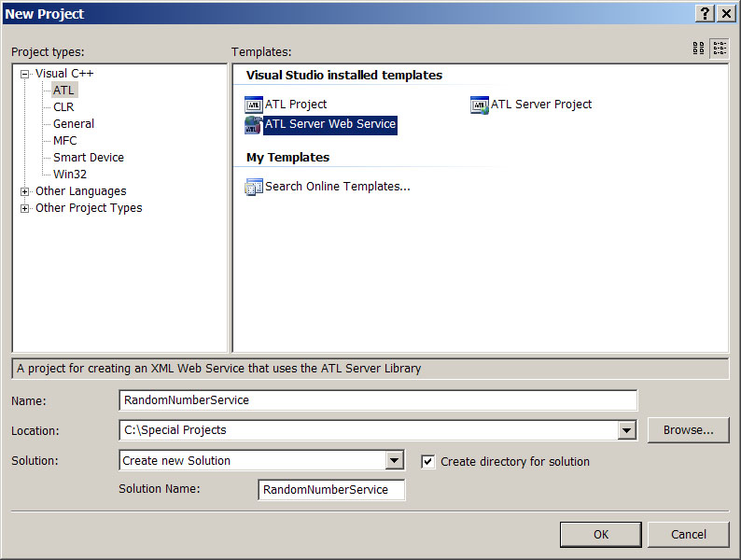The width and height of the screenshot is (741, 560).
Task: Click Search Online Templates... text
Action: coord(338,187)
